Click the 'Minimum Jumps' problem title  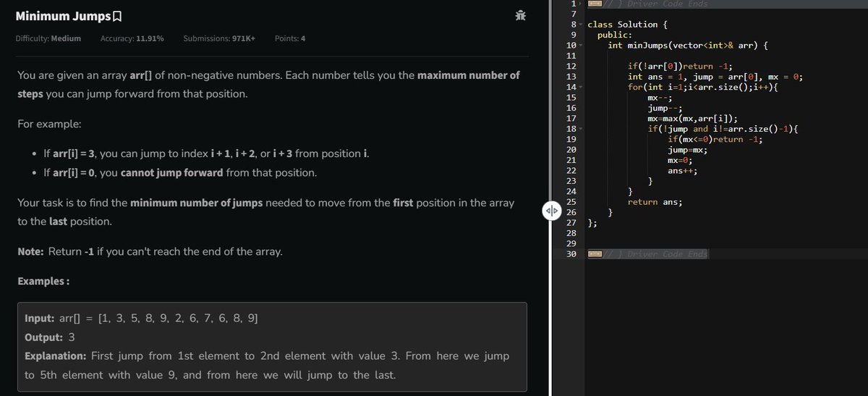click(x=63, y=16)
